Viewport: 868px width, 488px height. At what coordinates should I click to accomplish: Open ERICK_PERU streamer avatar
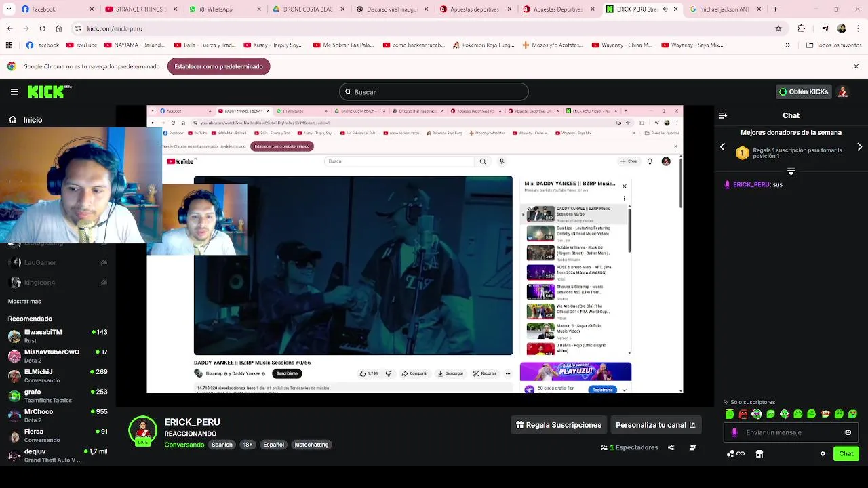[142, 430]
